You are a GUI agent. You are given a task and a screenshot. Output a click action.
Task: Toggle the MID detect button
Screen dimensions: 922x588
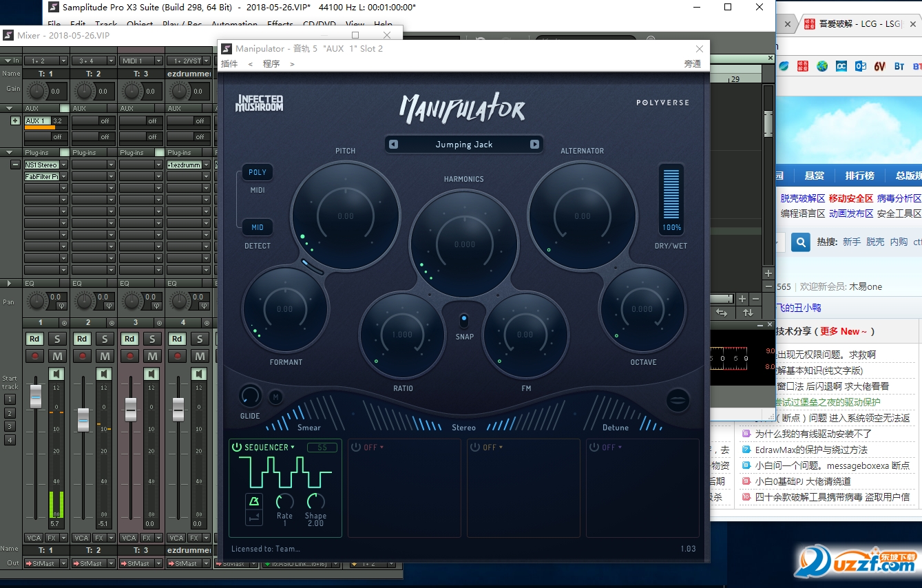click(258, 227)
